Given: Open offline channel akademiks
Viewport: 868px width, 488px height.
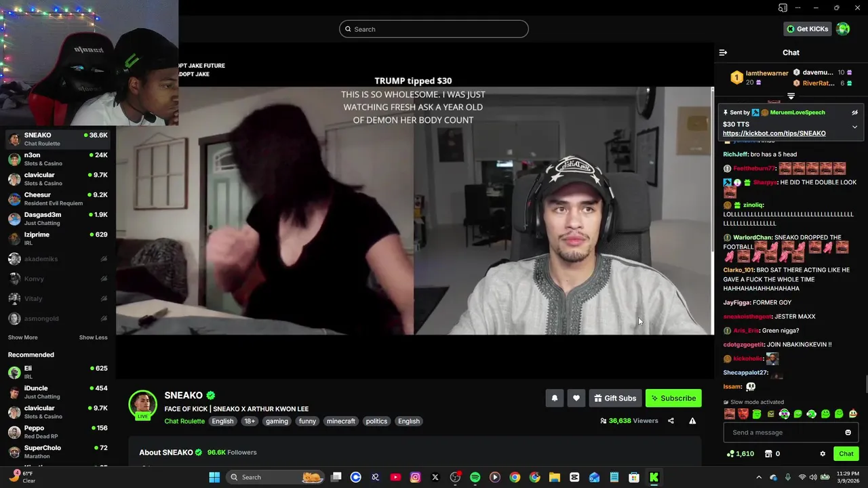Looking at the screenshot, I should (58, 259).
